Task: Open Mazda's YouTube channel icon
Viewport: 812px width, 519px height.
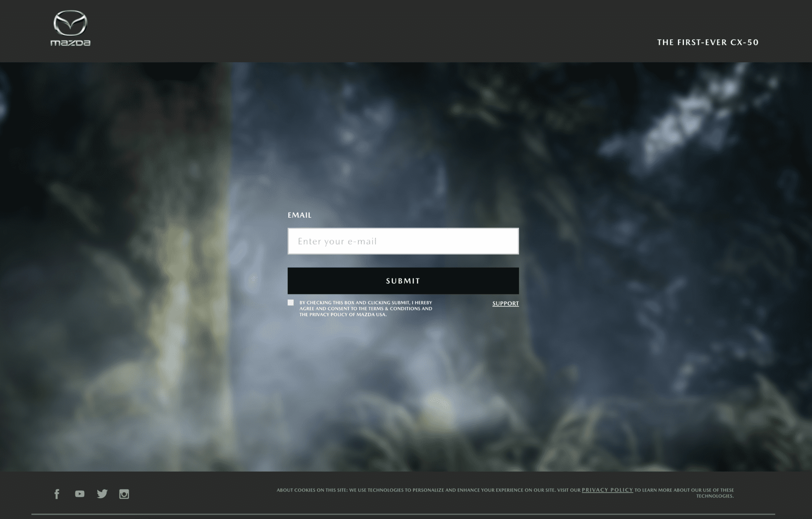Action: click(x=80, y=494)
